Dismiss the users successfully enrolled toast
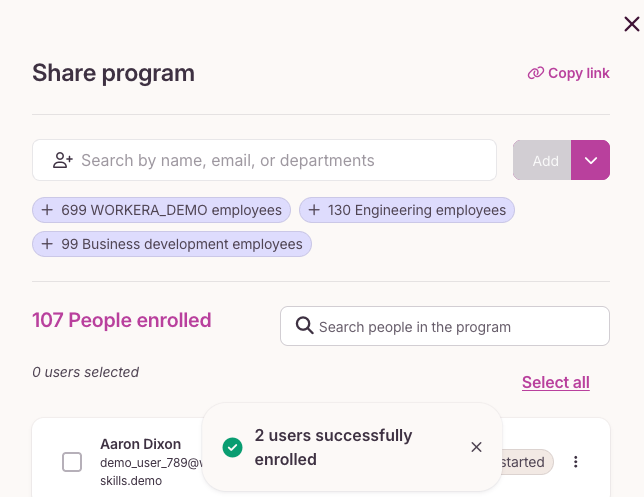This screenshot has height=497, width=644. point(476,447)
